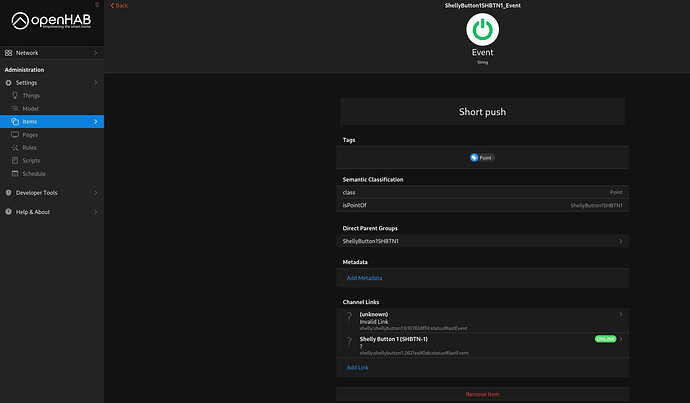Click the Model list icon
Image resolution: width=690 pixels, height=403 pixels.
point(15,109)
